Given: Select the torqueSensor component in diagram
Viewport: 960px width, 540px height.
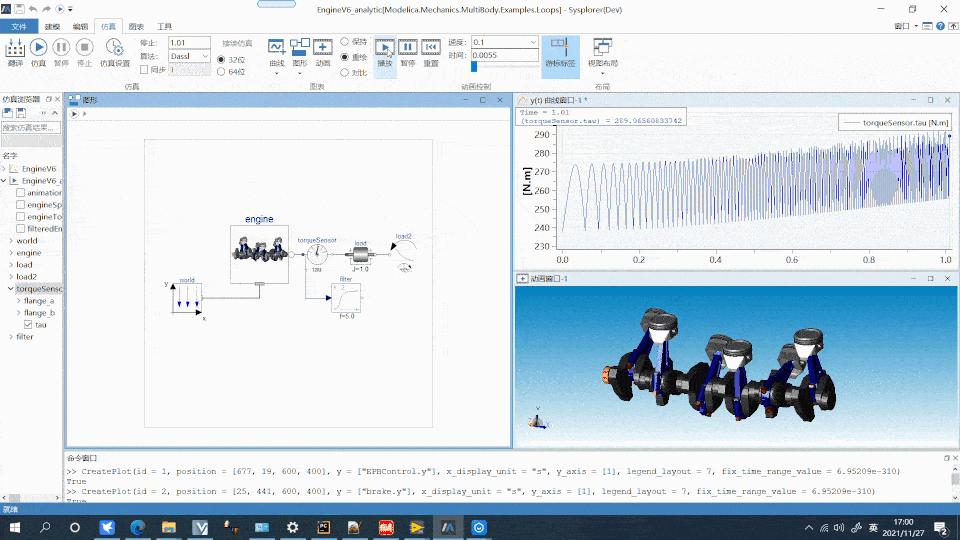Looking at the screenshot, I should point(317,254).
